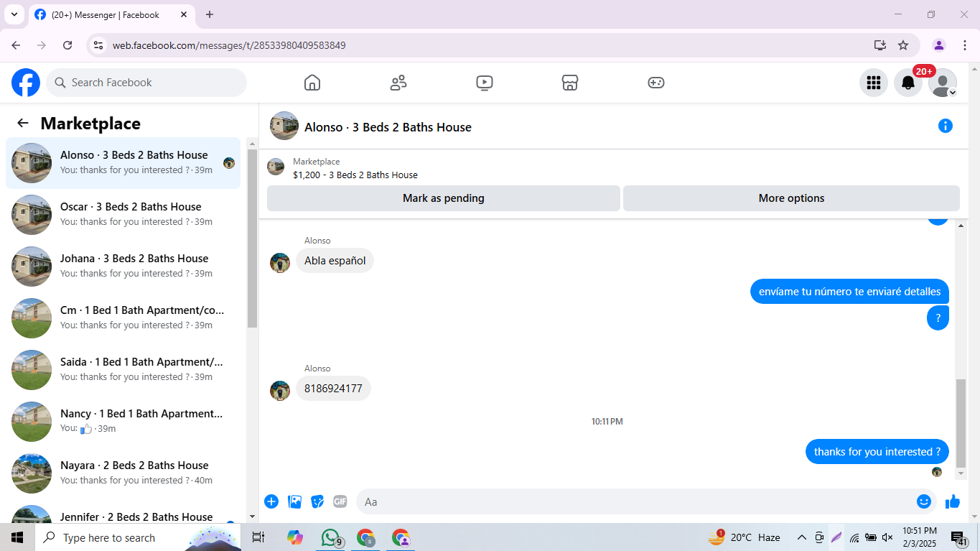Screen dimensions: 980x551
Task: Show hidden system tray icons
Action: (801, 537)
